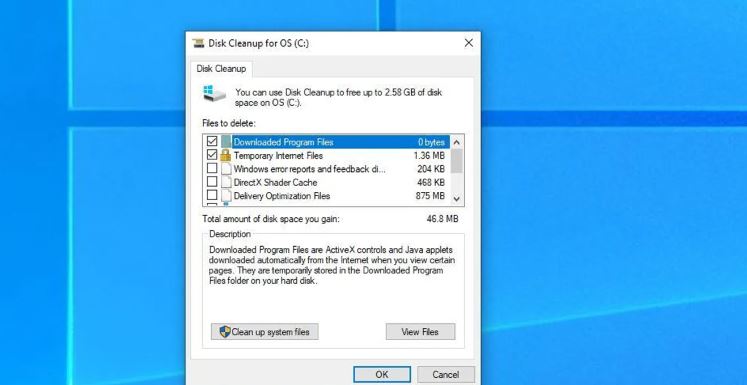Click the file list scrollbar thumb
This screenshot has height=385, width=747.
pos(457,161)
